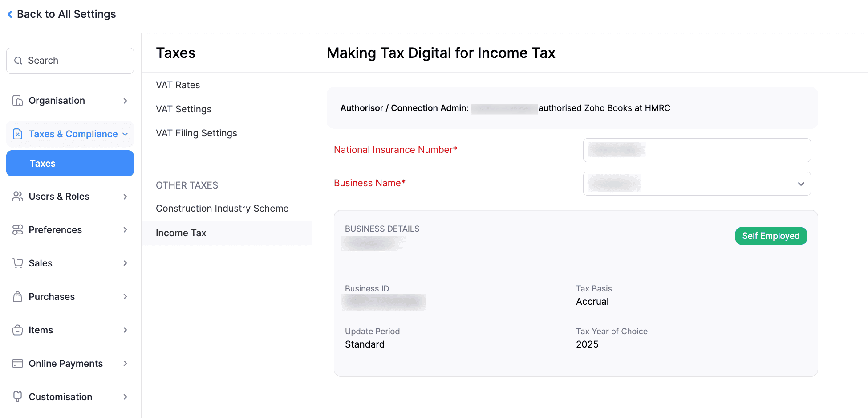
Task: Click the Purchases bag icon
Action: point(17,297)
